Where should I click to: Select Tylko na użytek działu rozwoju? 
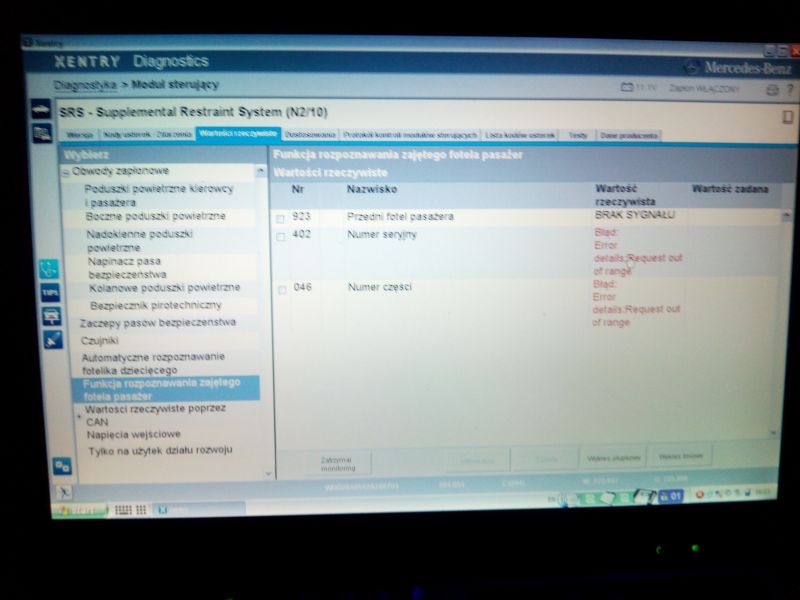tap(160, 451)
